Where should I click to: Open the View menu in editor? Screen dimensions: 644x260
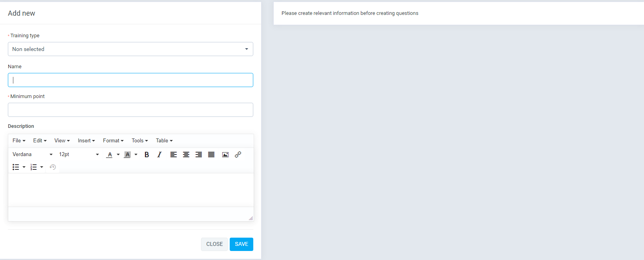coord(62,141)
